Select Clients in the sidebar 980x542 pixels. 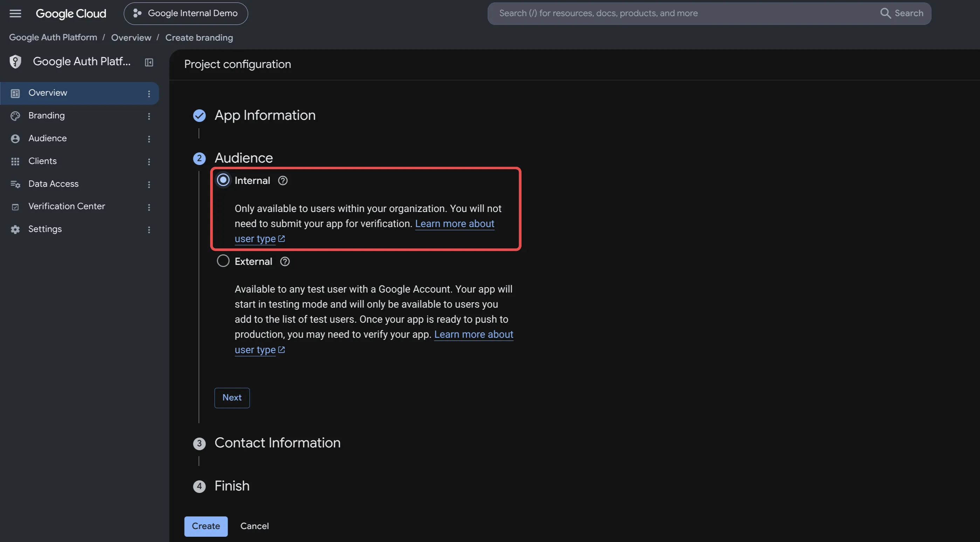coord(80,162)
